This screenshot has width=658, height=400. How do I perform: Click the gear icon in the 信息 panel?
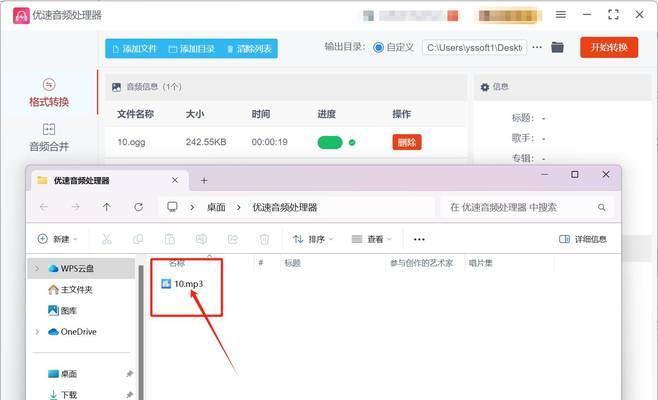(x=485, y=87)
